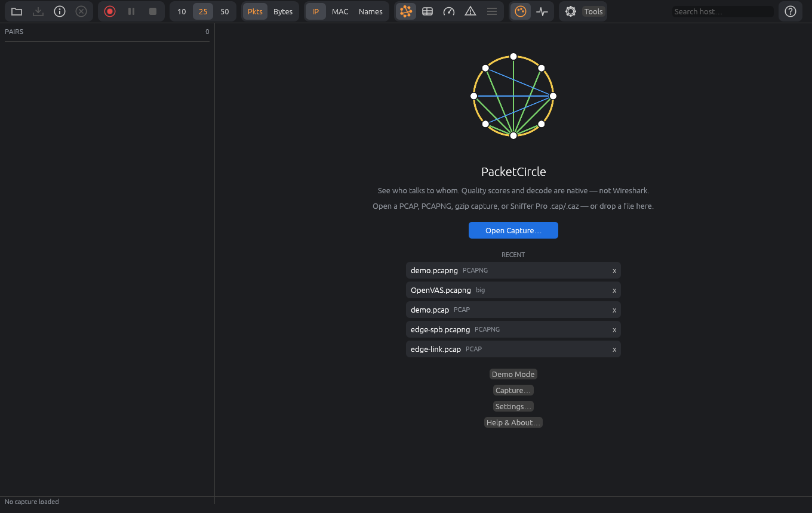
Task: Open a capture file via folder icon
Action: click(x=17, y=11)
